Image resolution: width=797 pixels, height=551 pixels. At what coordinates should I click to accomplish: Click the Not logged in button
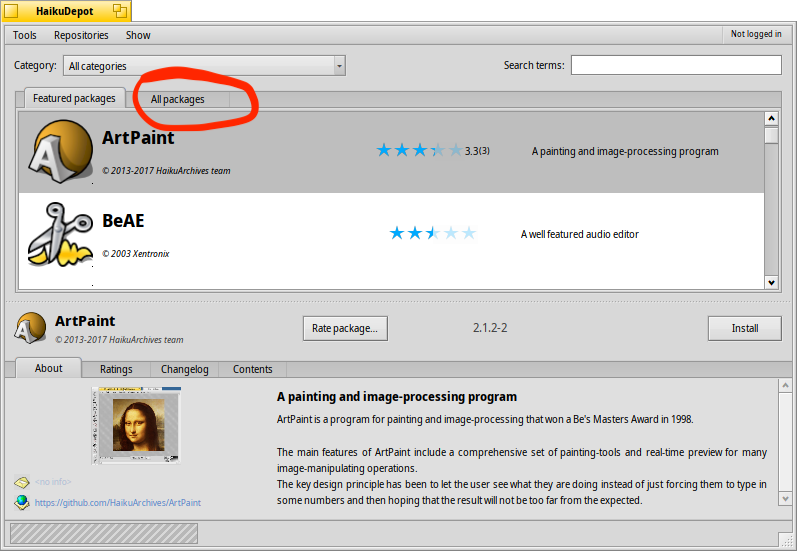(x=756, y=34)
